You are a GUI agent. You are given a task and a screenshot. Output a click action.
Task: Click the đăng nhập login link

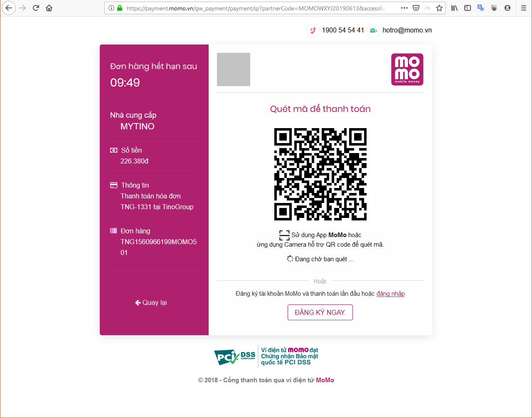pos(391,294)
